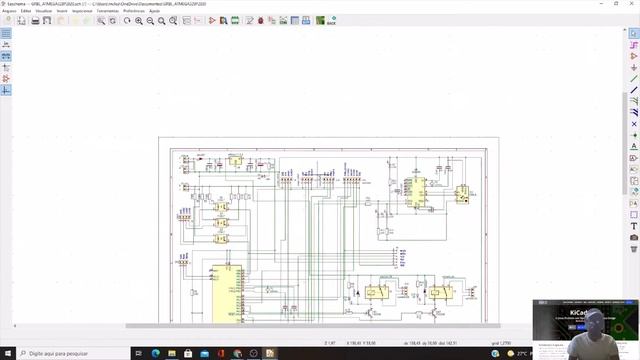
Task: Switch units to millimeters
Action: tap(6, 56)
